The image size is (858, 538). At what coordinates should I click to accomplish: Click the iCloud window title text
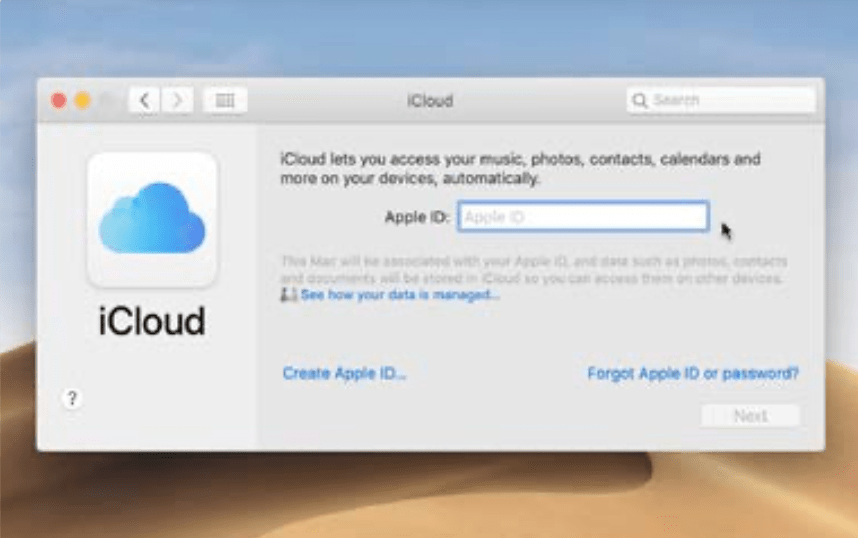(430, 101)
